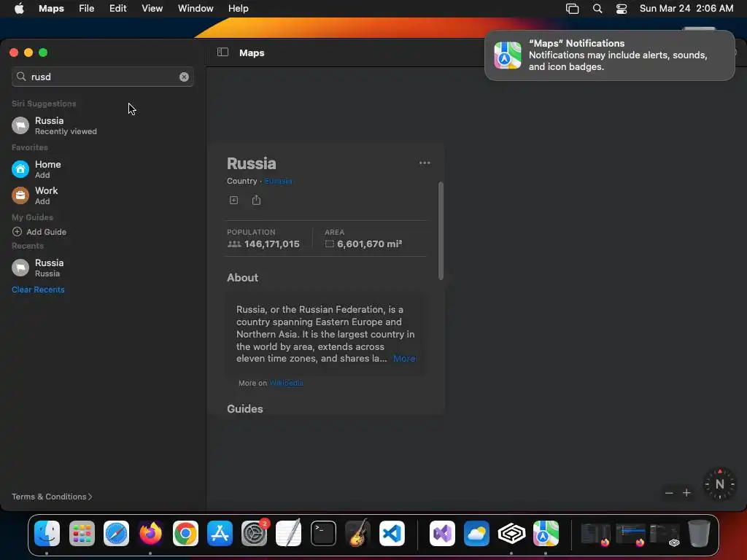
Task: Open the Maps app menu
Action: 52,9
